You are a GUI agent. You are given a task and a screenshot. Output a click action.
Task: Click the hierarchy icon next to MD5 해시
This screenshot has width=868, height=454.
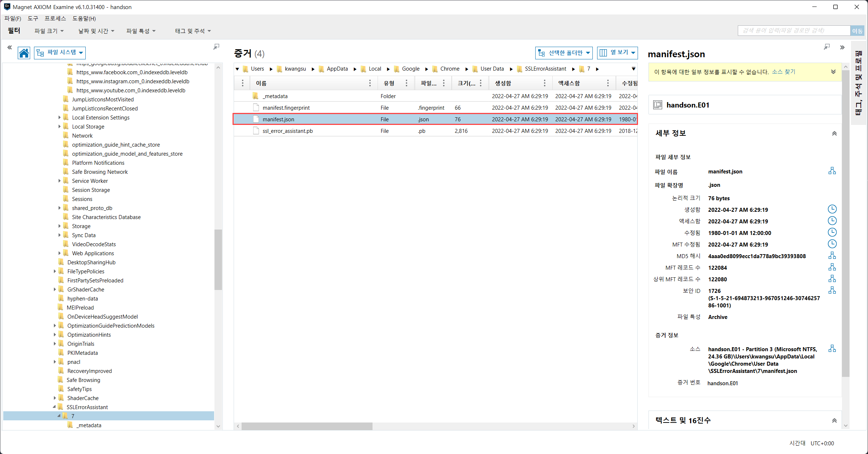coord(832,256)
